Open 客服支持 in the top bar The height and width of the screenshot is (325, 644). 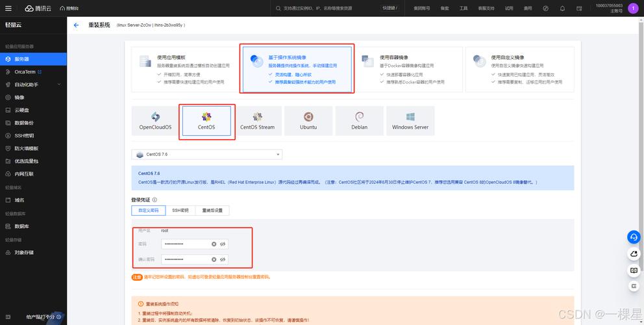coord(486,8)
